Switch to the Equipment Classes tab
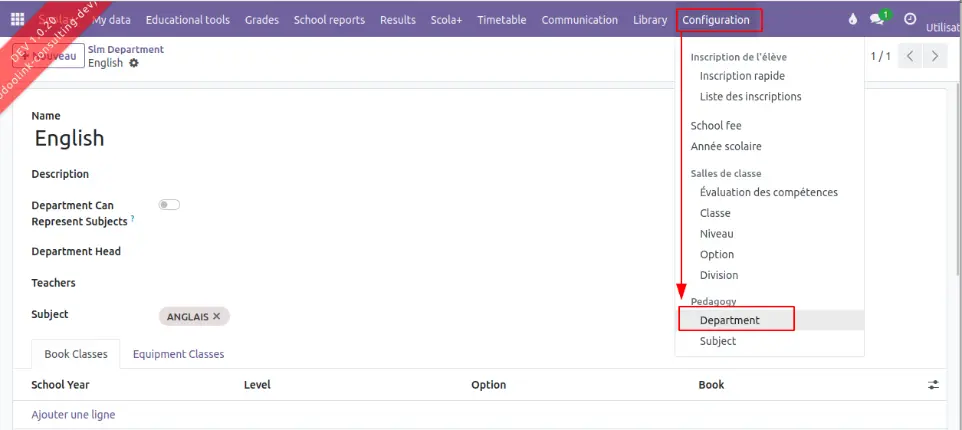Image resolution: width=962 pixels, height=430 pixels. click(178, 354)
